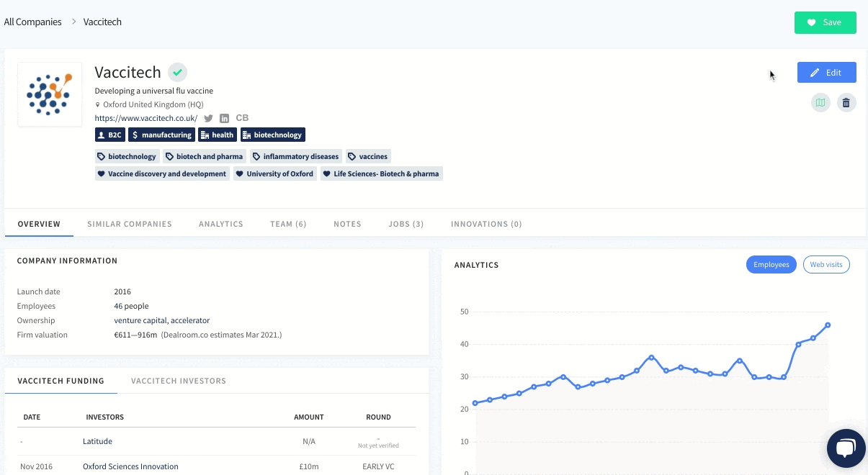Click the light gray biotechnology tag
The height and width of the screenshot is (475, 868).
coord(127,156)
